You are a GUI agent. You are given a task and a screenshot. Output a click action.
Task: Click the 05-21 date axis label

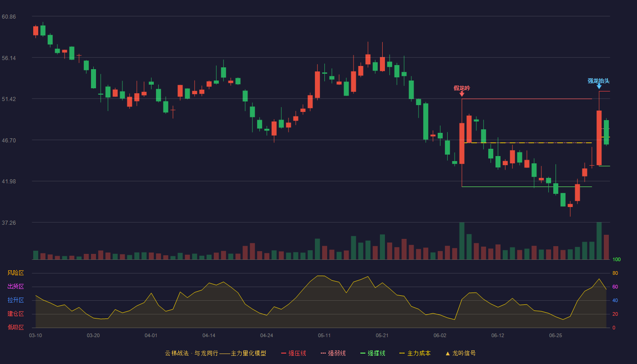click(382, 335)
